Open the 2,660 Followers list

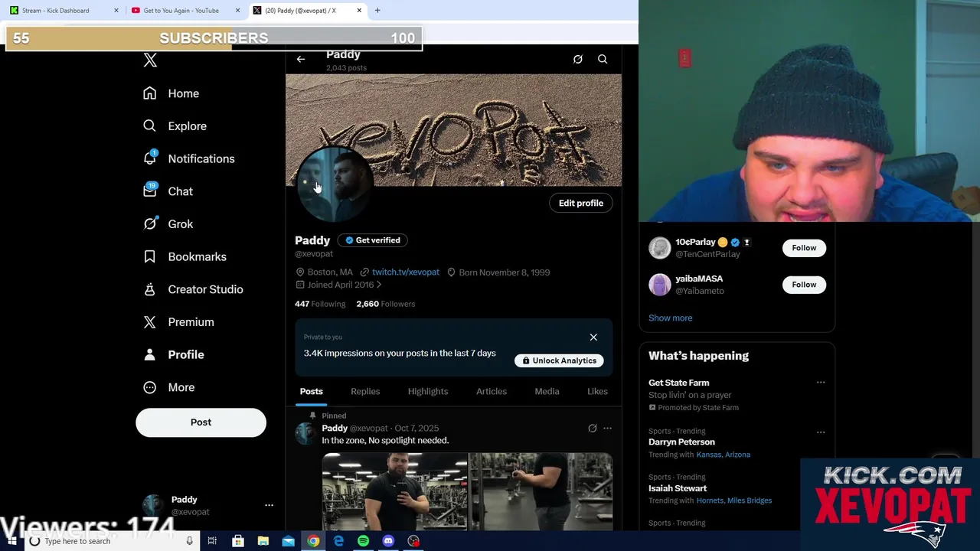[386, 304]
